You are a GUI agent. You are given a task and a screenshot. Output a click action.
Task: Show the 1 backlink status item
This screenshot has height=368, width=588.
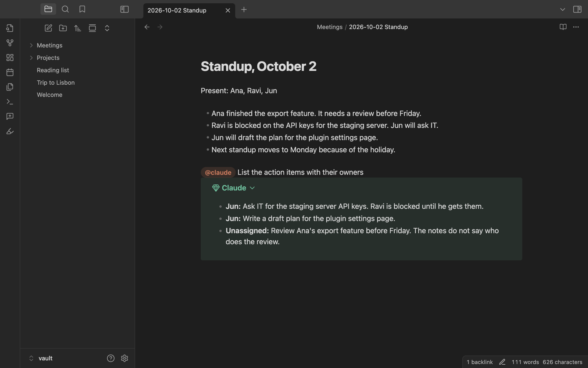(480, 362)
